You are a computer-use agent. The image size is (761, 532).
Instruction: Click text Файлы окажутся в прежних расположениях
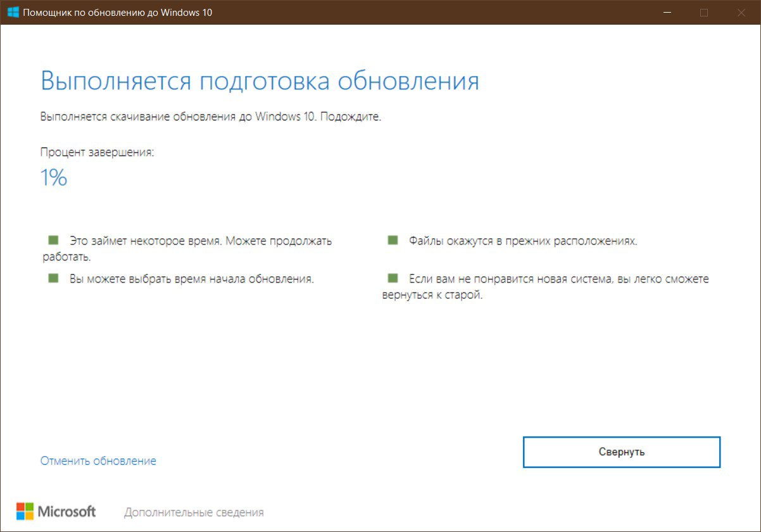click(523, 241)
